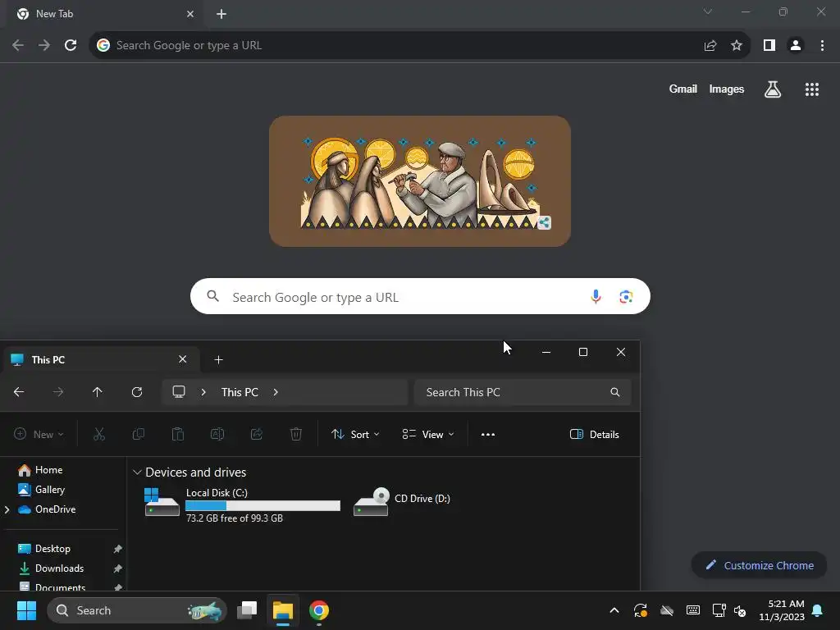Bookmark this tab with star icon
840x630 pixels.
click(x=737, y=46)
